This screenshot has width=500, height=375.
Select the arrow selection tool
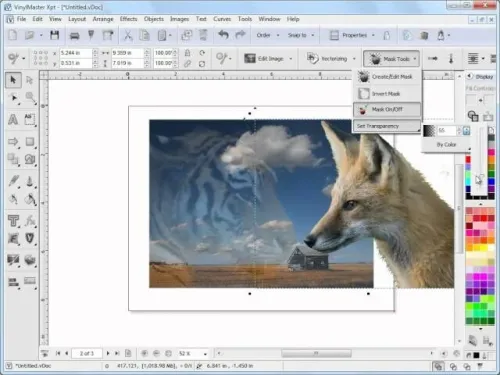click(x=13, y=80)
